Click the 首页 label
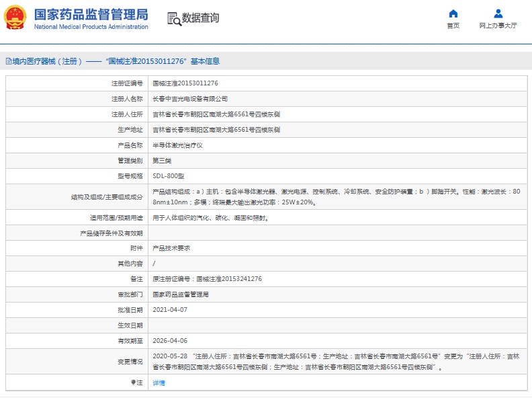 point(453,26)
